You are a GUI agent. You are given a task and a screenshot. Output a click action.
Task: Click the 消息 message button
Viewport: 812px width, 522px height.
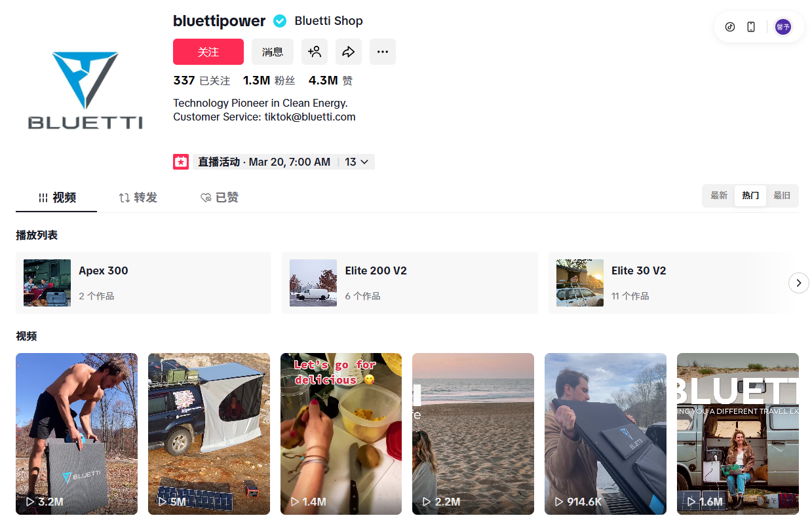[273, 52]
